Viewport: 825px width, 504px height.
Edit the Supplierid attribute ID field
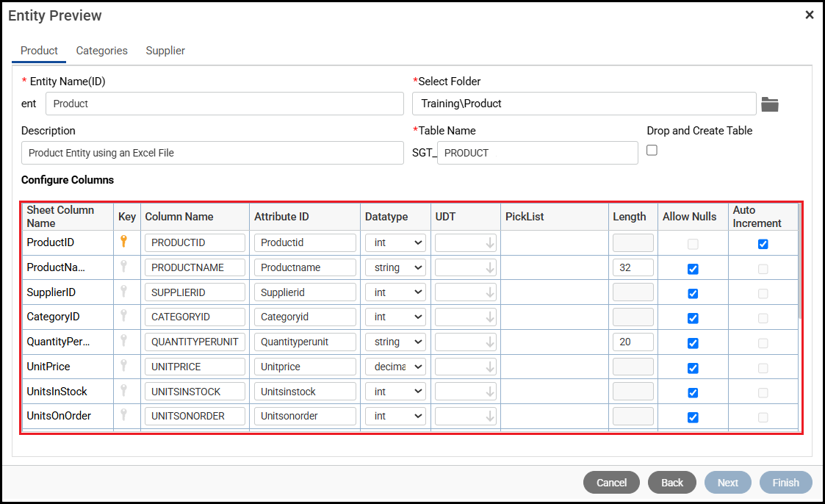tap(305, 292)
